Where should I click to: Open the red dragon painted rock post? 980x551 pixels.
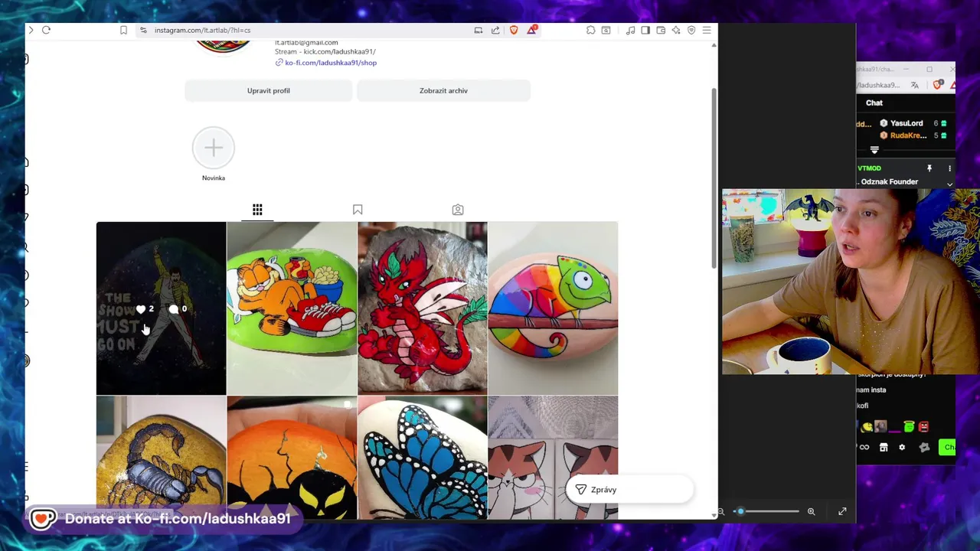[x=423, y=308]
